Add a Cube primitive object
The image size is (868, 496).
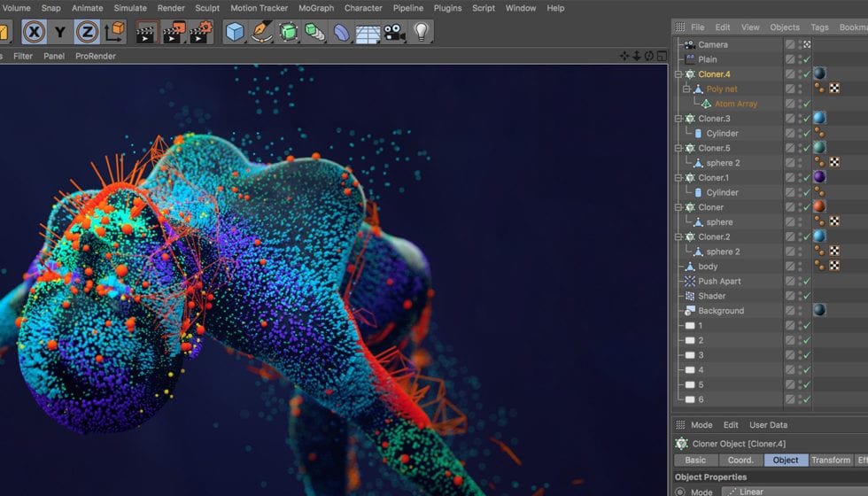[236, 32]
